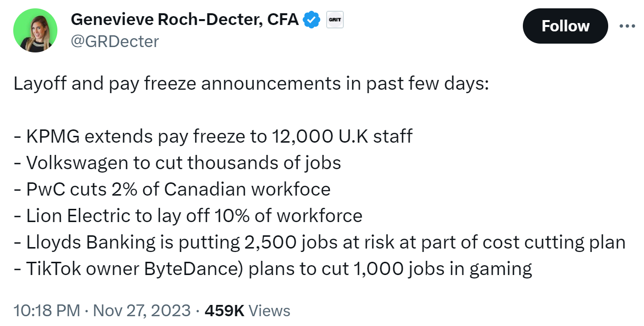Click the GRIT affiliation badge icon
Screen dimensions: 644x326
coord(335,20)
